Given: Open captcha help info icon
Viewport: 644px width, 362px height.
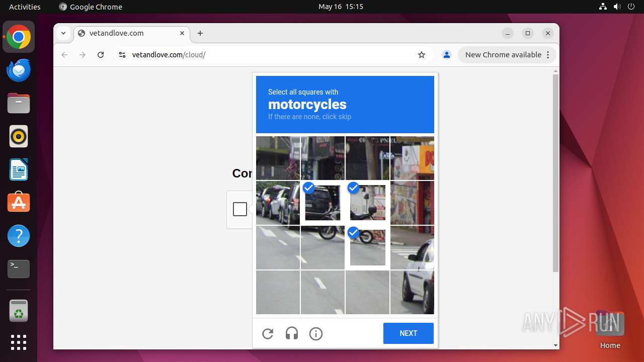Looking at the screenshot, I should point(316,333).
